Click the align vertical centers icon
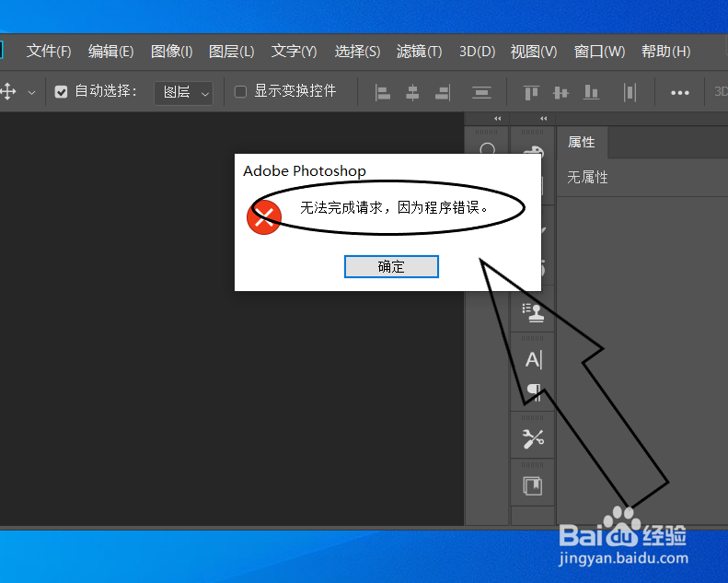 point(560,92)
